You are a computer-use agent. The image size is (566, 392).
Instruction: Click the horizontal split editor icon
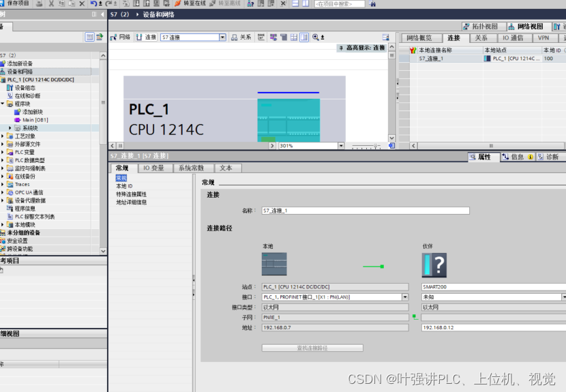click(295, 3)
